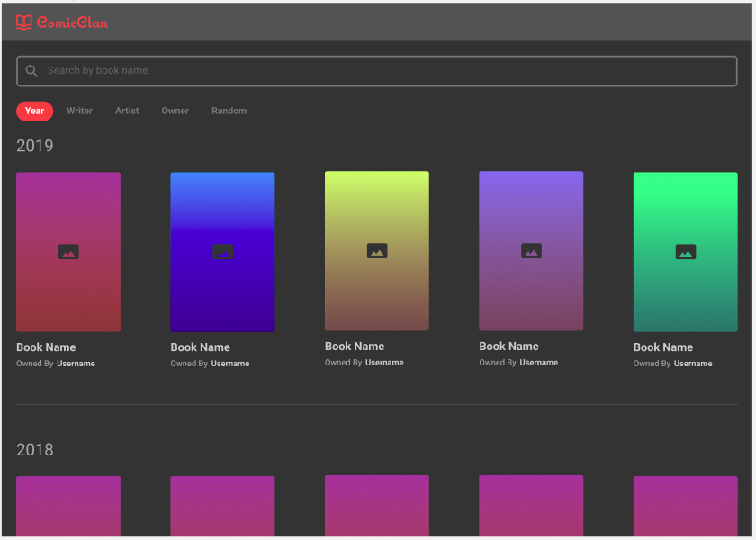Click Book Name under the green cover
The image size is (756, 540).
click(663, 347)
